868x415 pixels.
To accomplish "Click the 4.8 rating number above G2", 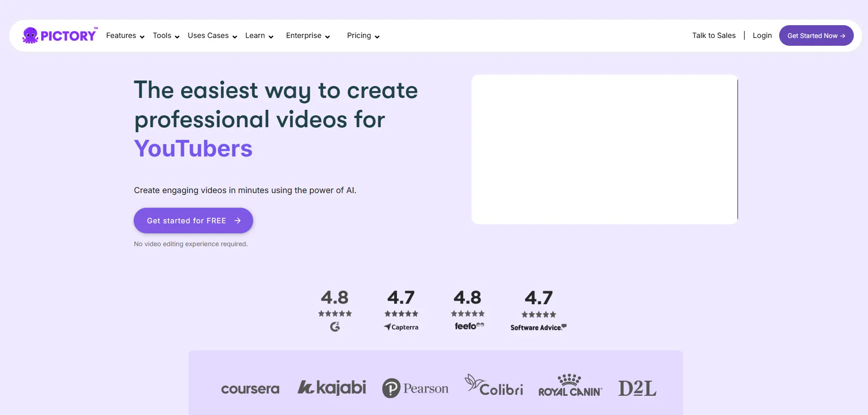I will [x=335, y=297].
